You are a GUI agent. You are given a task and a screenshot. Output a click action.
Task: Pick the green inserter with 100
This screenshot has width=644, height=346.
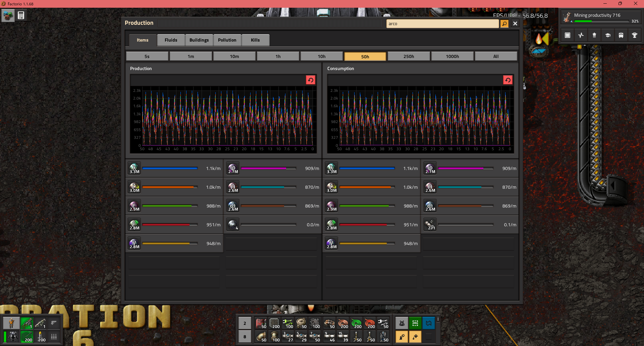pos(288,323)
